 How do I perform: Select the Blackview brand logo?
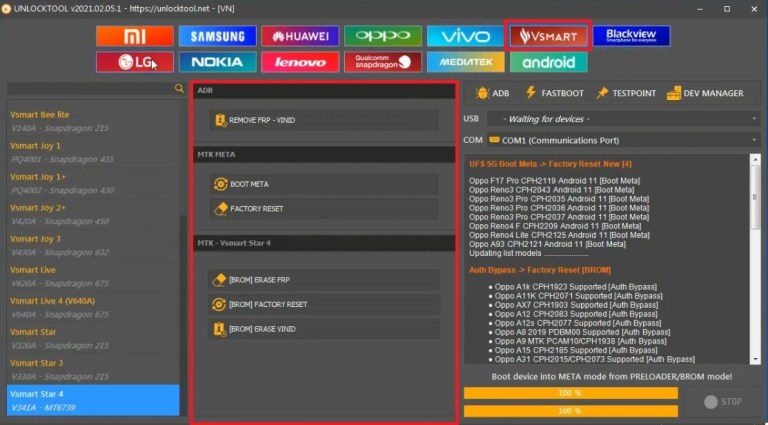[x=631, y=36]
